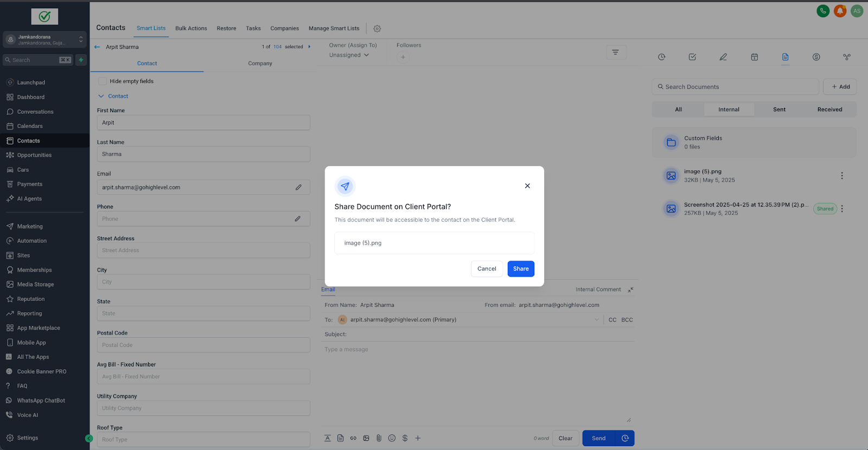The image size is (868, 450).
Task: Open the Unassigned owner dropdown
Action: pyautogui.click(x=349, y=55)
